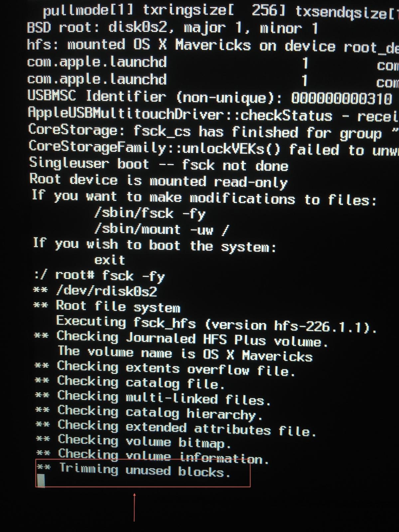Click the blinking terminal cursor block
The height and width of the screenshot is (532, 399).
pos(41,481)
